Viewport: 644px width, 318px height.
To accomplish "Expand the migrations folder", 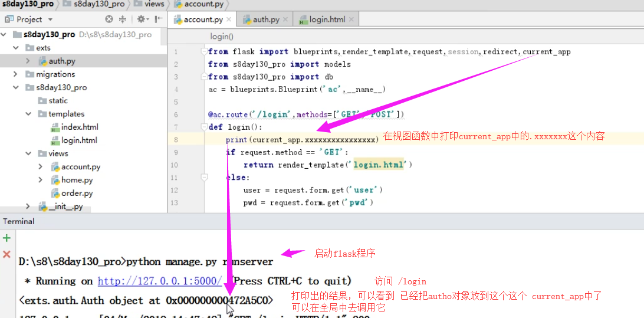I will [16, 74].
